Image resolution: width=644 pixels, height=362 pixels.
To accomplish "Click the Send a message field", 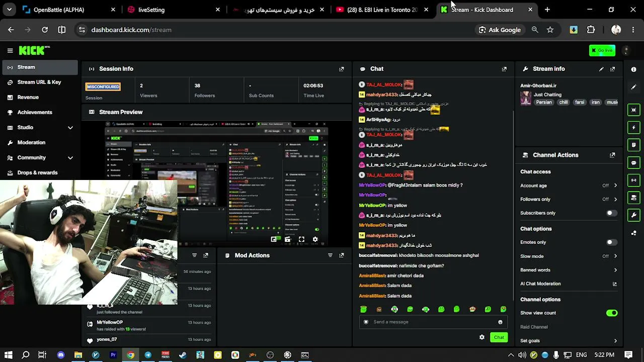I will (433, 322).
